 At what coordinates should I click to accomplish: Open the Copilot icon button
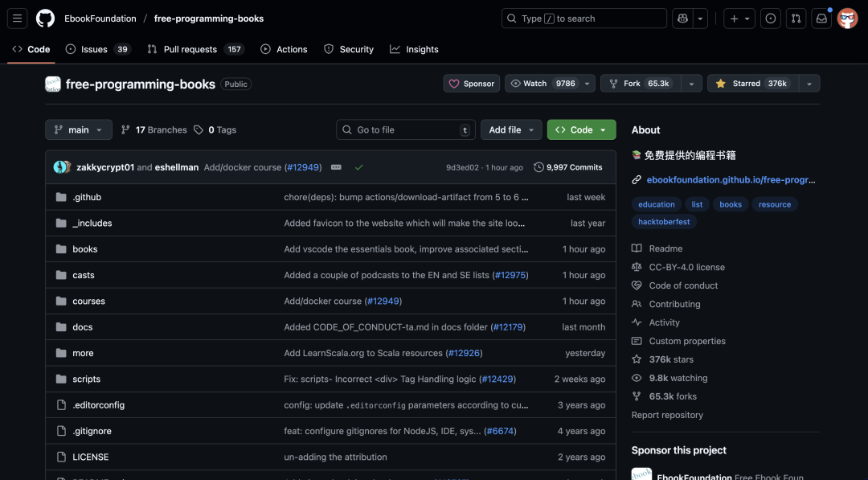coord(682,18)
